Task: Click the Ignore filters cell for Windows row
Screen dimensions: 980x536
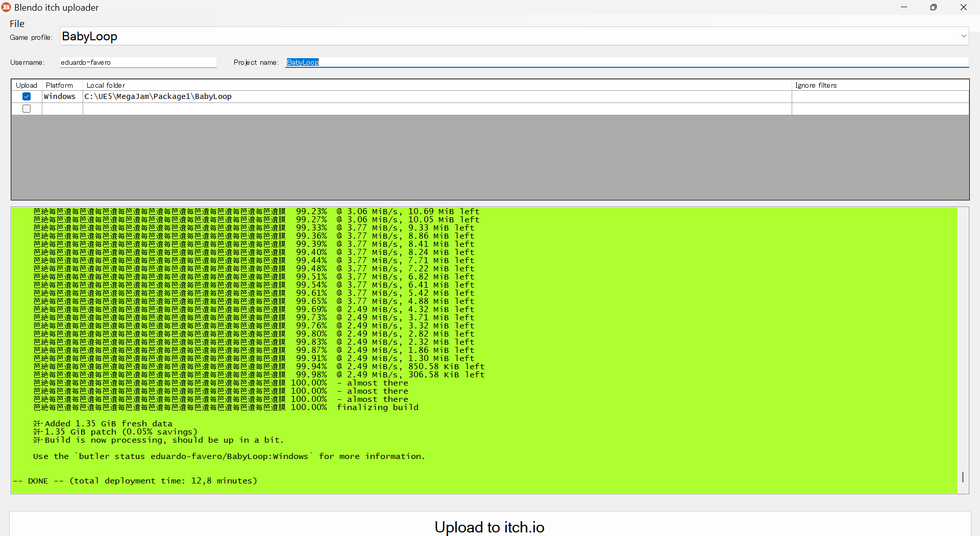Action: [879, 96]
